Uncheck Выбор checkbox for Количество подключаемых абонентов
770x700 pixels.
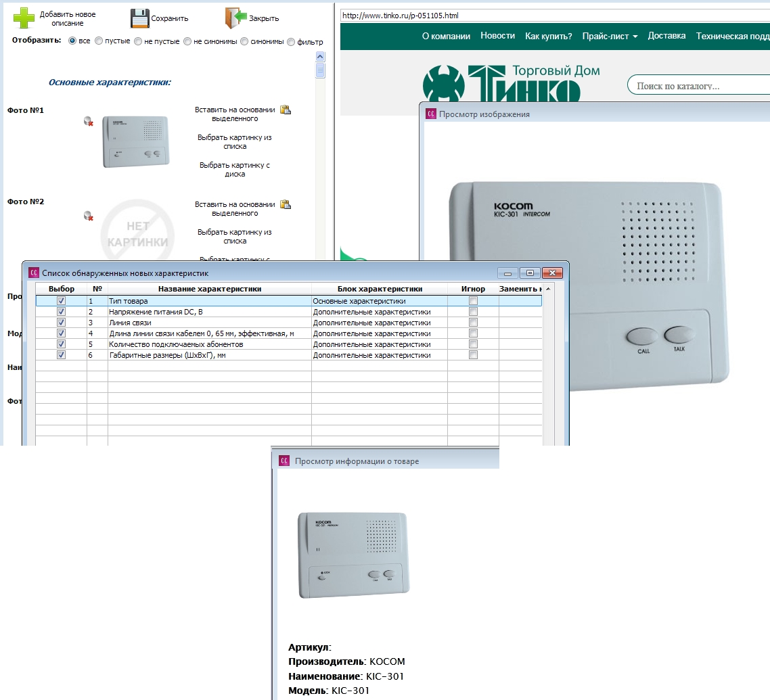pyautogui.click(x=61, y=344)
